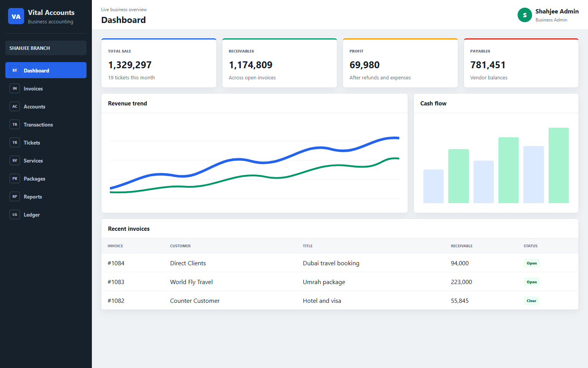
Task: Click the Status column header
Action: [531, 246]
